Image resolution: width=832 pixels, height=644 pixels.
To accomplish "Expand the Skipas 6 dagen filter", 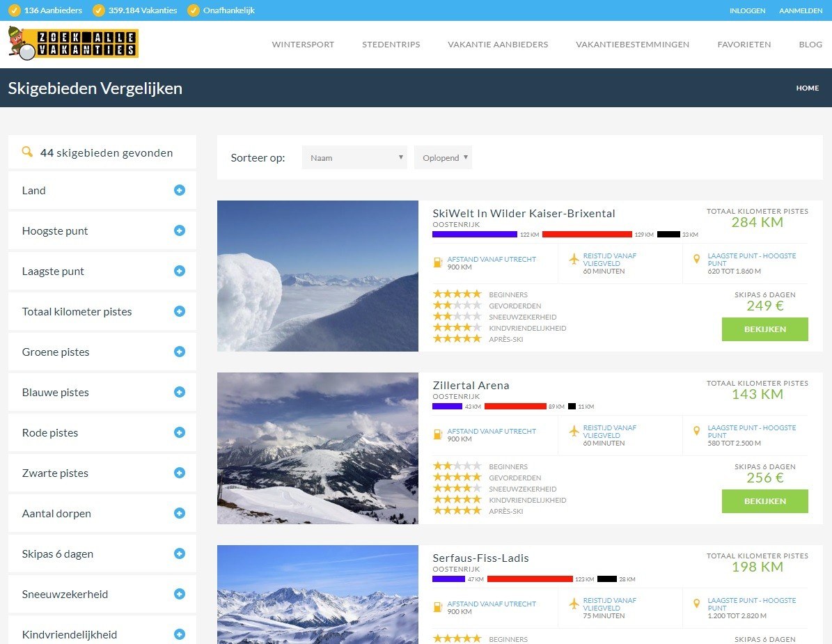I will click(x=180, y=553).
